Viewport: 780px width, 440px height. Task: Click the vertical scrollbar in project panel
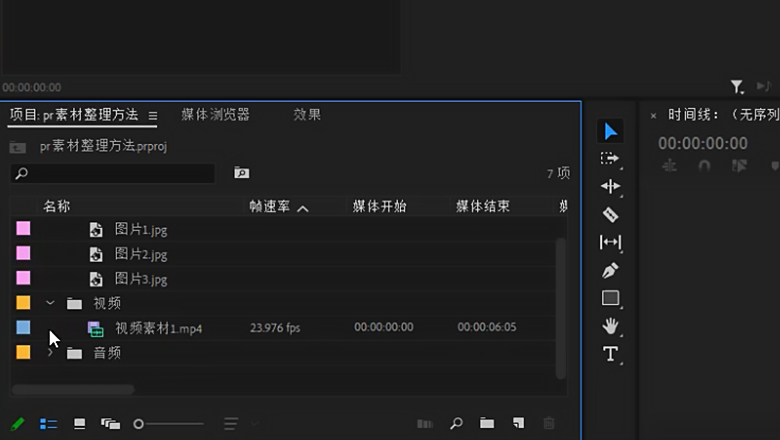tap(561, 308)
